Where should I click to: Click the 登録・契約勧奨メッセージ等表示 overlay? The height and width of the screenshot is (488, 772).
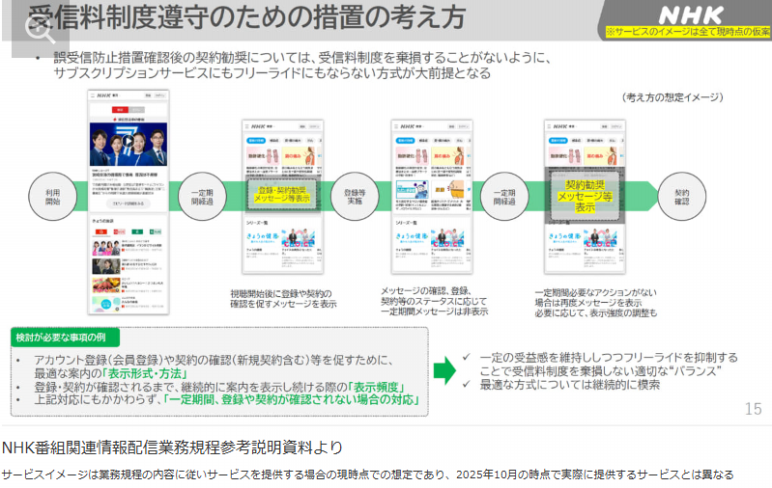pyautogui.click(x=284, y=193)
